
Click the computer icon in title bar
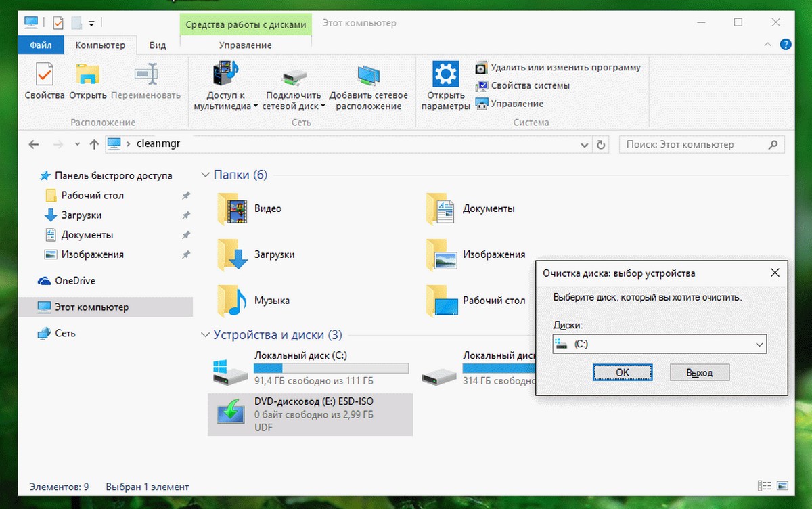(x=32, y=22)
